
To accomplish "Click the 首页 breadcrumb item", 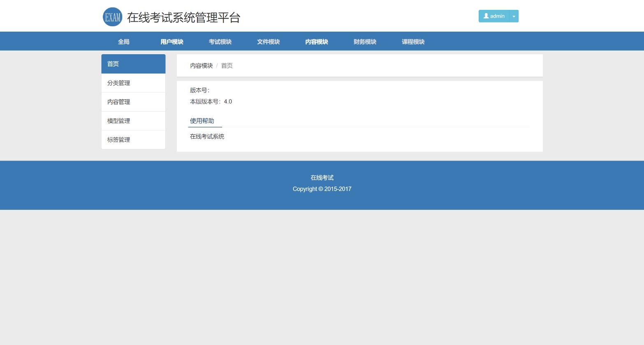I will pyautogui.click(x=227, y=66).
